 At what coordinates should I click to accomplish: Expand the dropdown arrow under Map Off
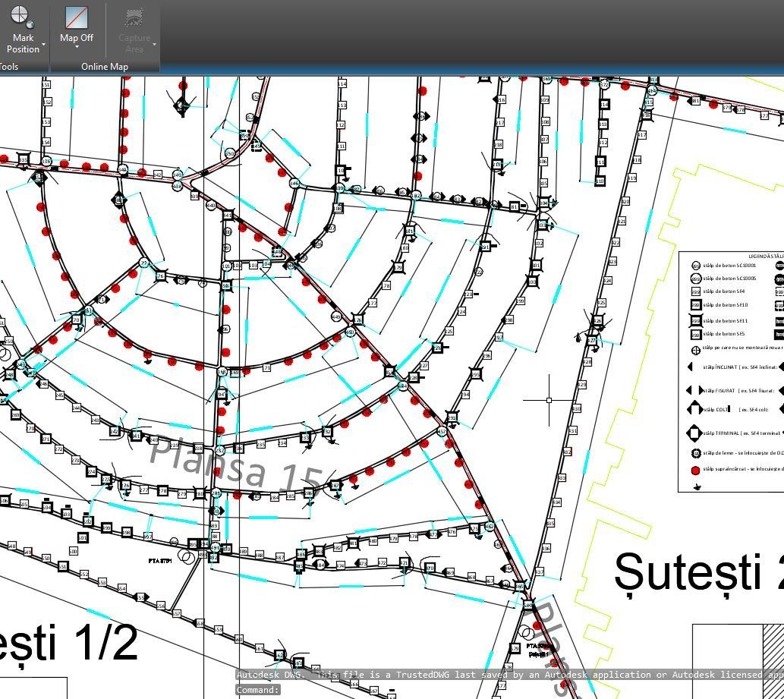click(x=77, y=48)
